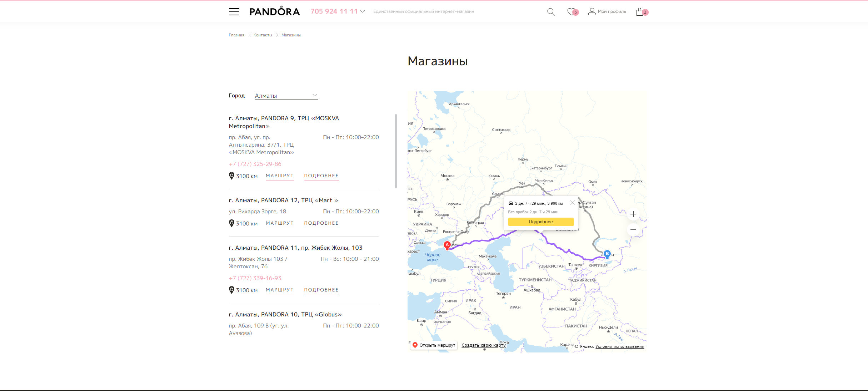Open the search magnifier icon
Viewport: 868px width, 391px height.
coord(551,12)
